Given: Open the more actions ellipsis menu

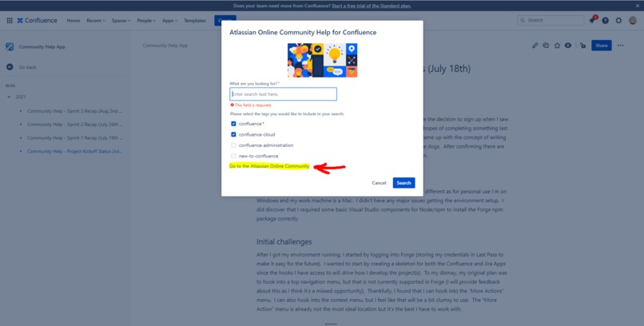Looking at the screenshot, I should pyautogui.click(x=620, y=46).
